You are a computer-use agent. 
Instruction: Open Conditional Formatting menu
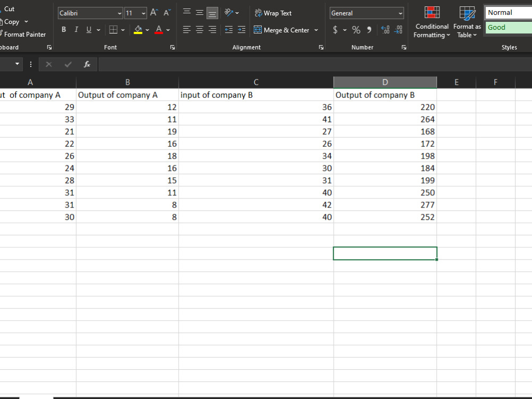pyautogui.click(x=432, y=22)
